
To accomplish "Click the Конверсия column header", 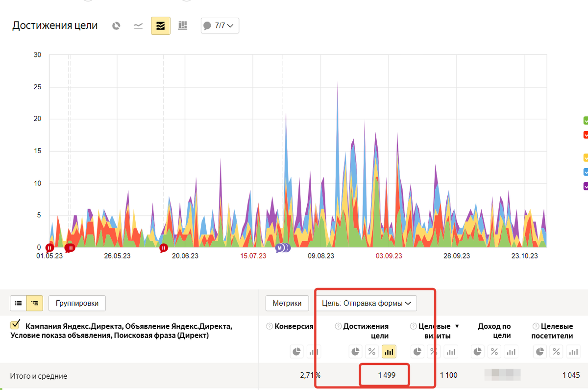I will tap(294, 326).
